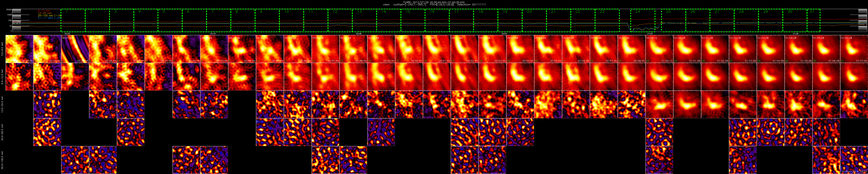Click the 00:36 time axis label
This screenshot has width=868, height=174.
(67, 34)
